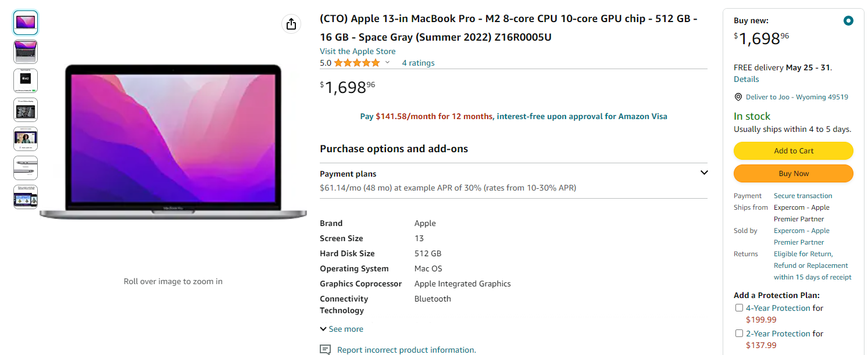Select the side profile thumbnail
Screen dimensions: 868x355
(x=26, y=168)
